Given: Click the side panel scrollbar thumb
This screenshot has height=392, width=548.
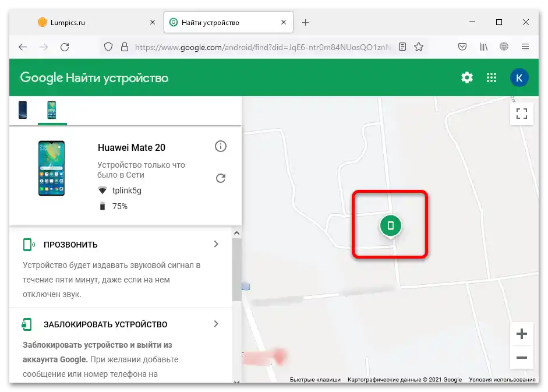Looking at the screenshot, I should pyautogui.click(x=236, y=270).
